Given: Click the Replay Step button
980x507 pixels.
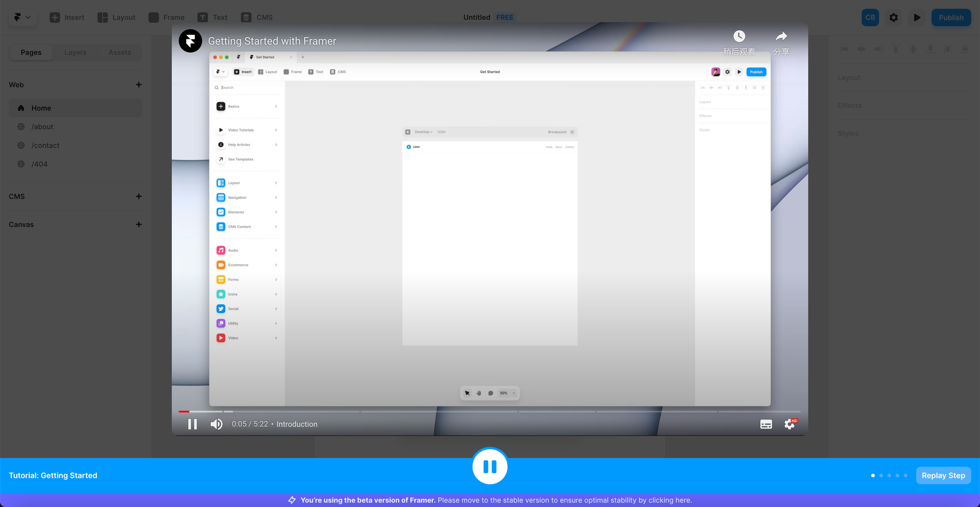Looking at the screenshot, I should [x=943, y=475].
